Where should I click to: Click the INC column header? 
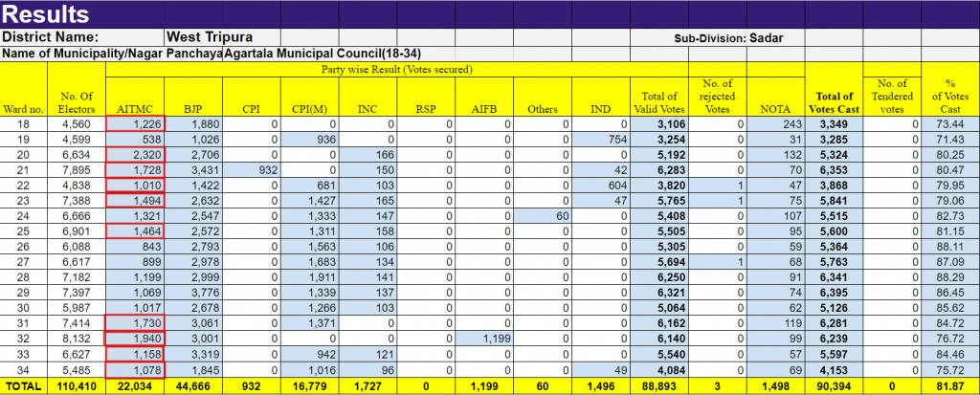(x=368, y=97)
